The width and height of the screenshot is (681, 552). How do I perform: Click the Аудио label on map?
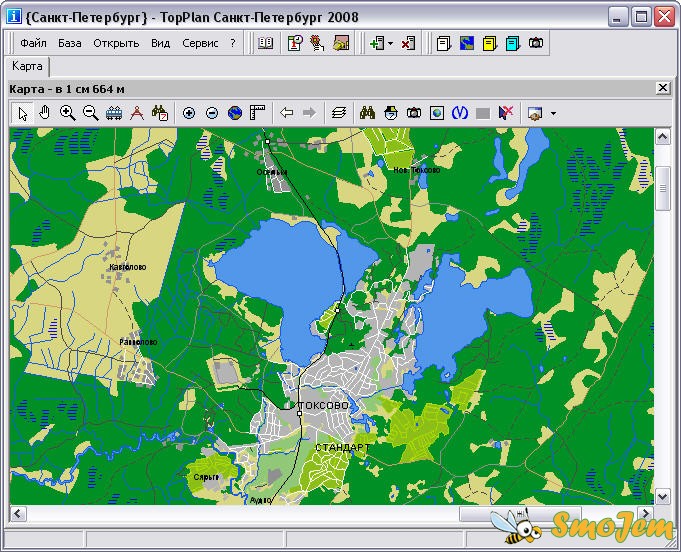[261, 500]
